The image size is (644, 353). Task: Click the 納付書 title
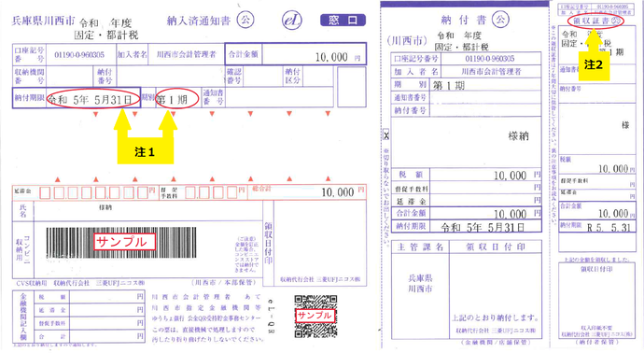pos(464,20)
